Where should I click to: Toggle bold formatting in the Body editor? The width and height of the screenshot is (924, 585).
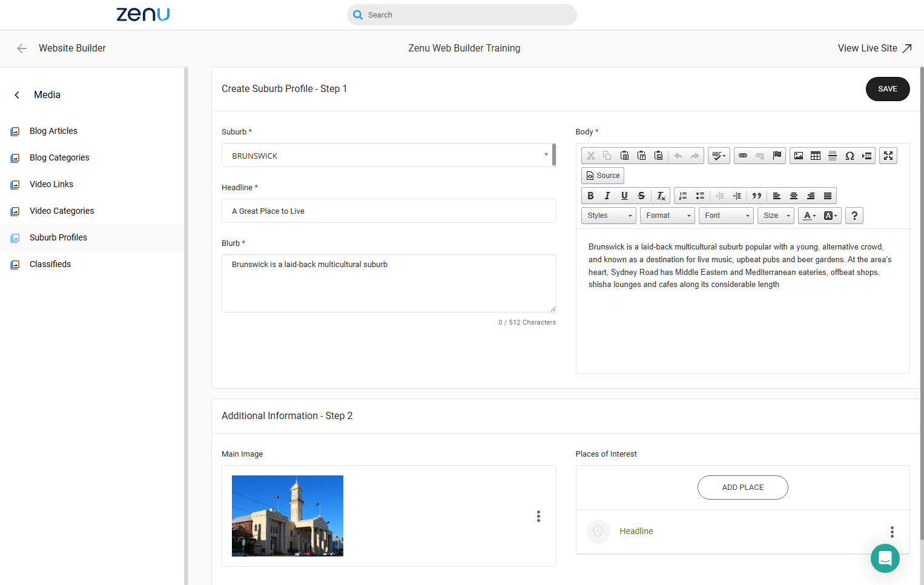(590, 196)
